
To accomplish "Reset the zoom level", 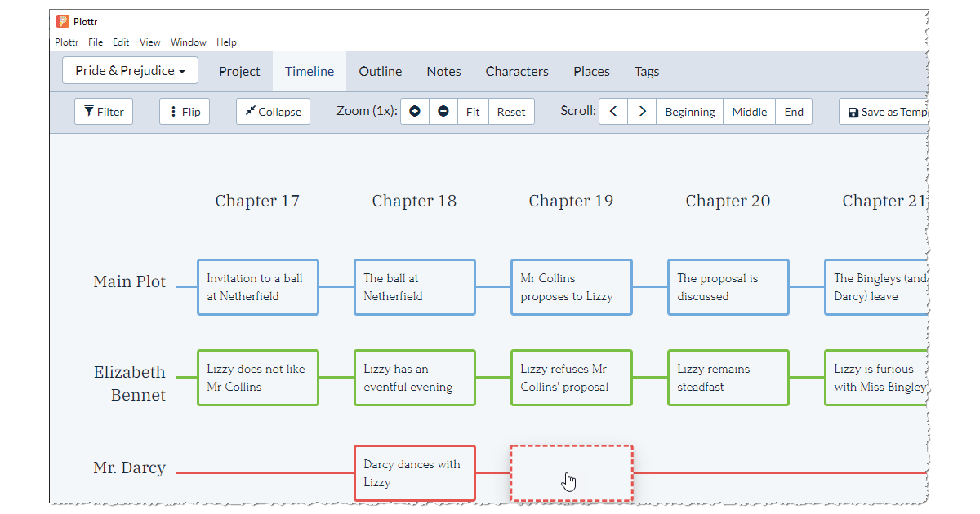I will tap(511, 112).
